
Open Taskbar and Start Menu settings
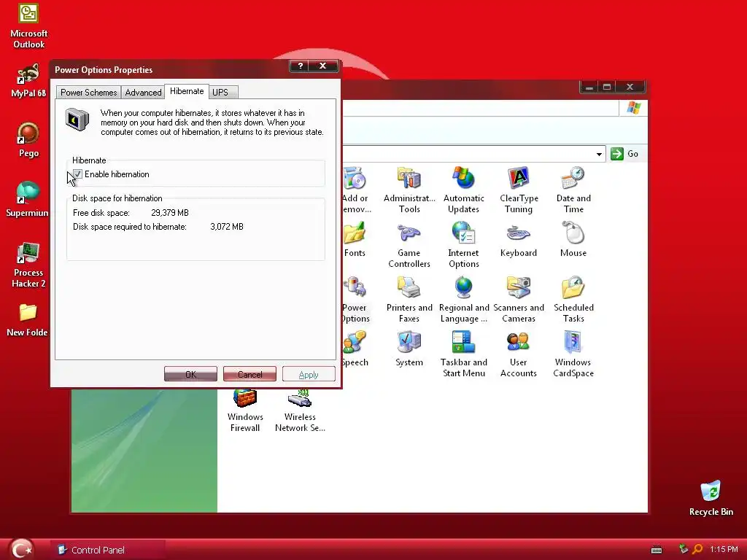click(x=463, y=354)
